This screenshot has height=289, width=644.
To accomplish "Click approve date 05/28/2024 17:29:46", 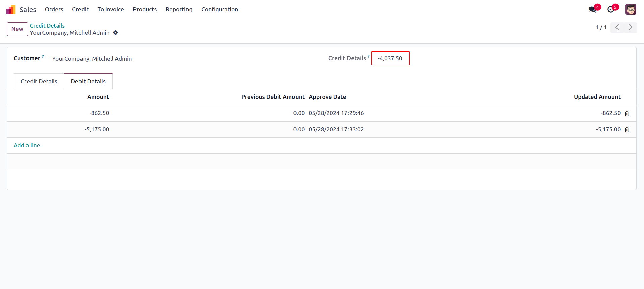I will (x=336, y=113).
